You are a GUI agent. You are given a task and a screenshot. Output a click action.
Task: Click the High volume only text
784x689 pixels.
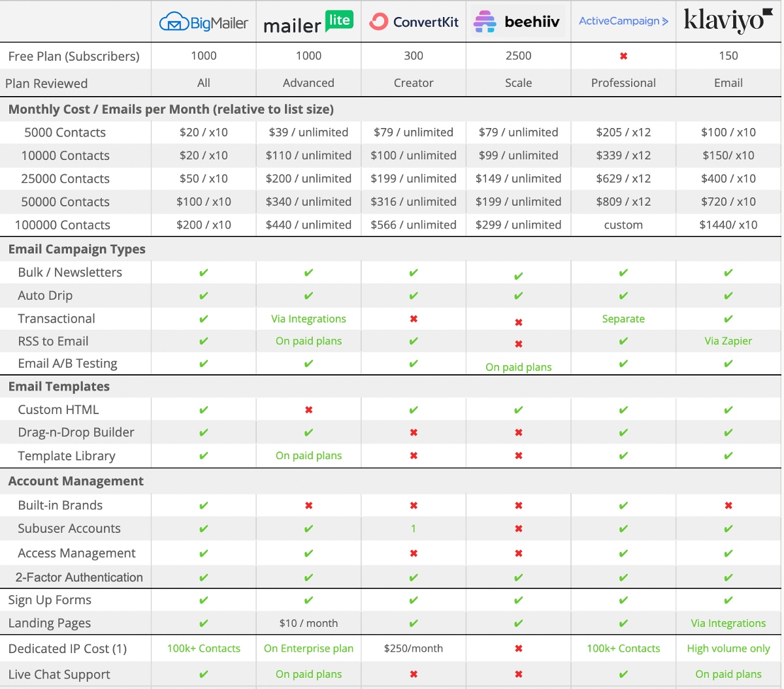(x=728, y=649)
